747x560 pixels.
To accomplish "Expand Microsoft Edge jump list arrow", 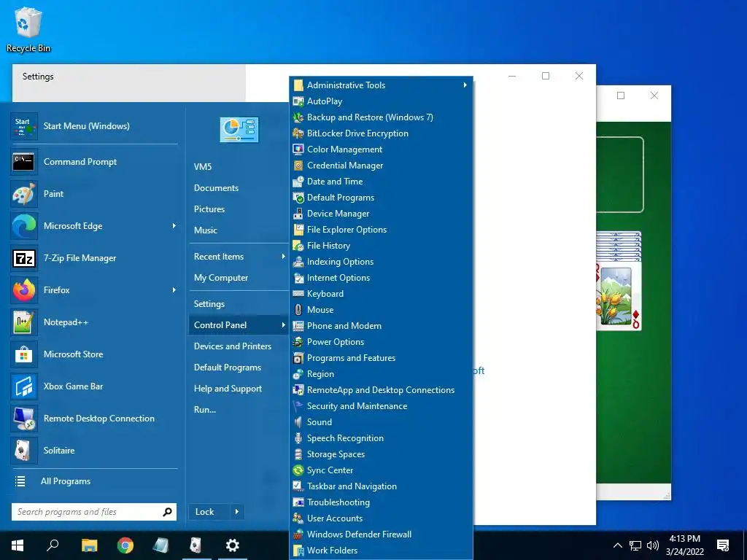I will [x=174, y=226].
